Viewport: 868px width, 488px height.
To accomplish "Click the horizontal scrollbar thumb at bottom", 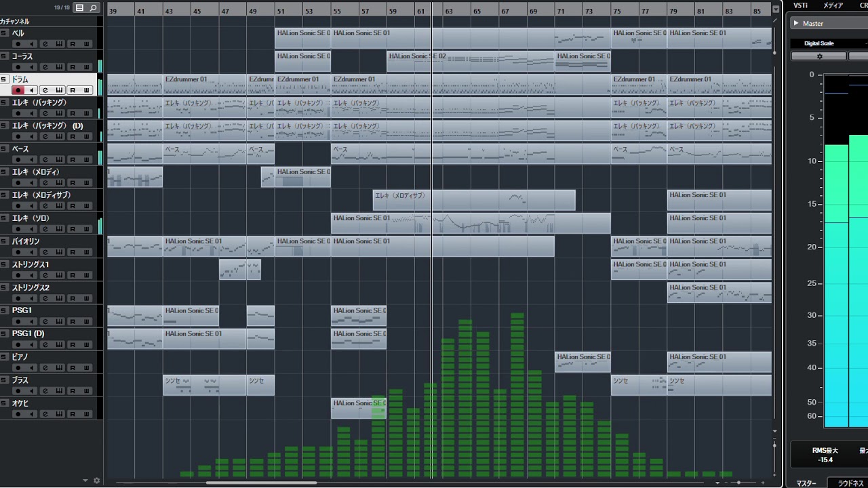I will (x=261, y=483).
